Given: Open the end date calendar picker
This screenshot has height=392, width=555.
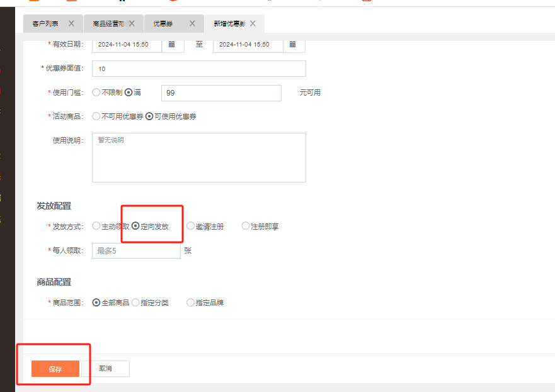Looking at the screenshot, I should click(x=293, y=44).
